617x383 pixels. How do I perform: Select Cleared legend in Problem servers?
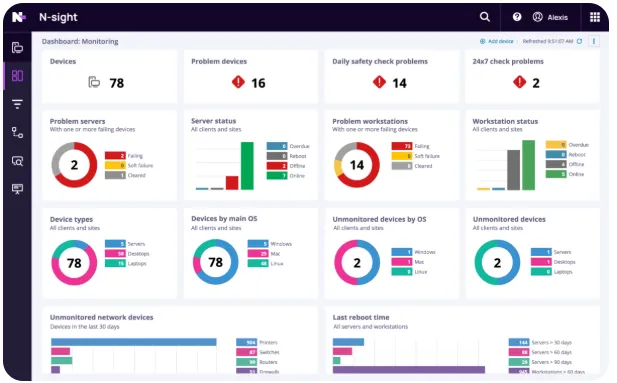tap(125, 175)
